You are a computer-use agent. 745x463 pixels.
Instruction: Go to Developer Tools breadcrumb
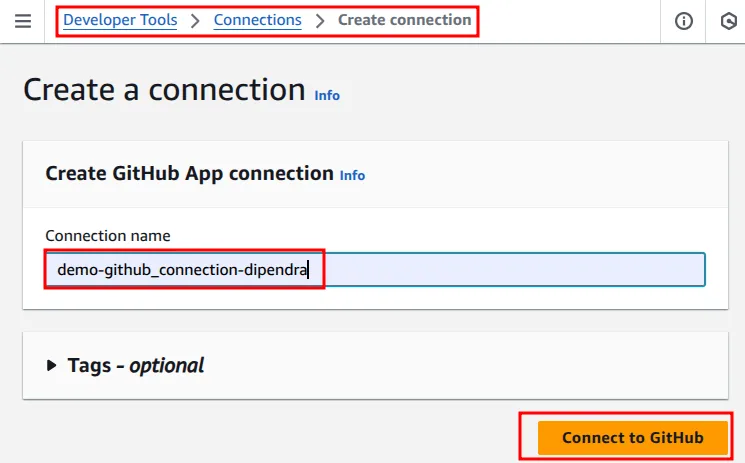[120, 20]
